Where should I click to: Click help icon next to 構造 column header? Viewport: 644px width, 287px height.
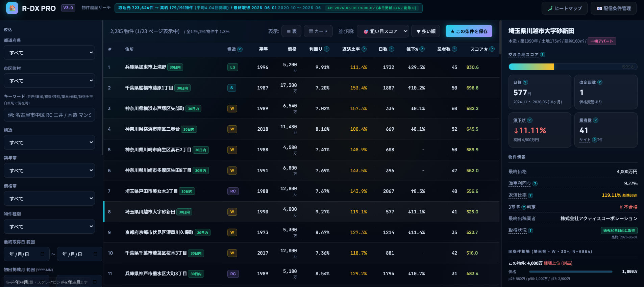[x=240, y=49]
